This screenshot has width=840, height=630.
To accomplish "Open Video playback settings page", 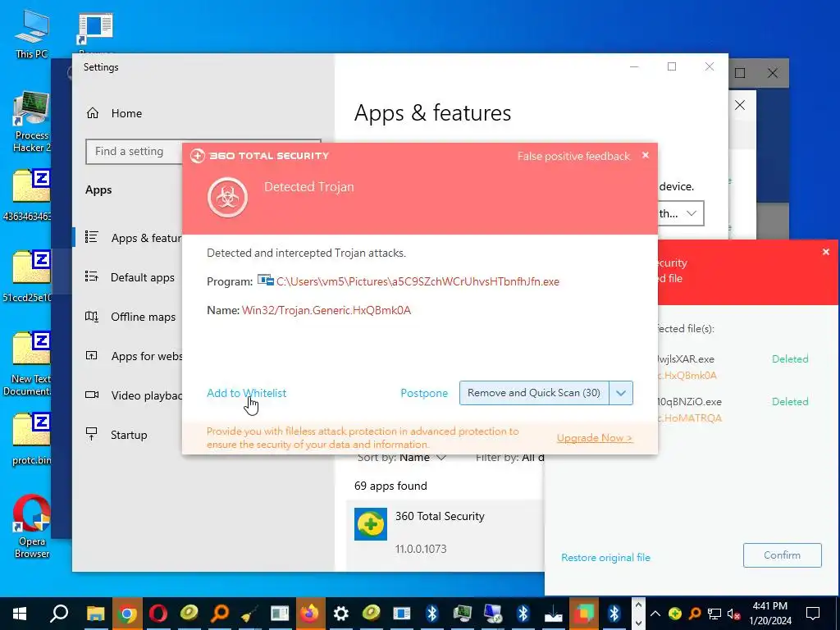I will pyautogui.click(x=134, y=395).
